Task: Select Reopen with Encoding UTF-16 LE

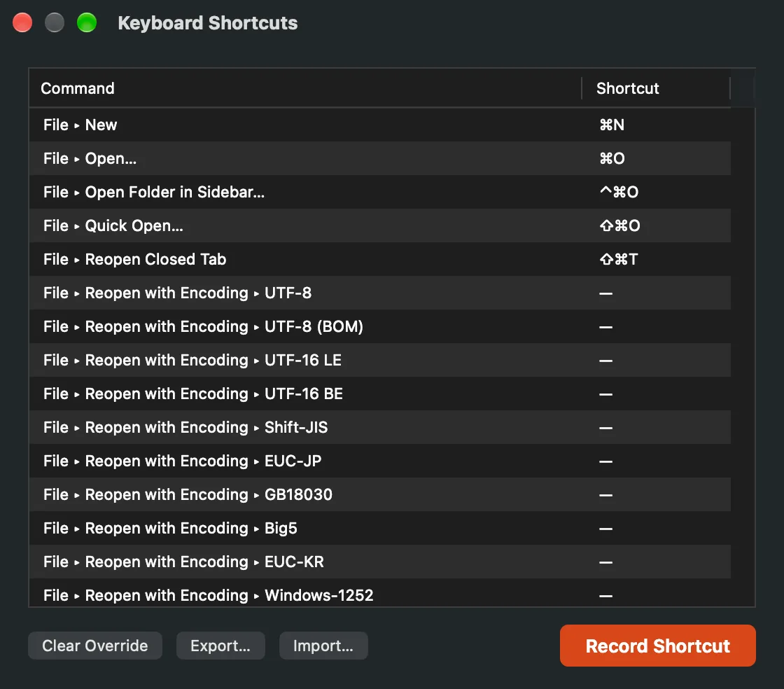Action: click(x=380, y=359)
